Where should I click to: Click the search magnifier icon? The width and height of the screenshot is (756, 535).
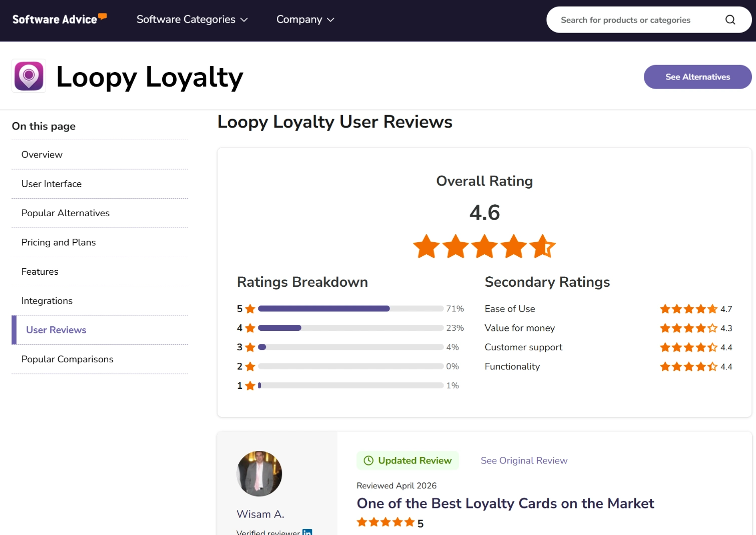tap(730, 20)
